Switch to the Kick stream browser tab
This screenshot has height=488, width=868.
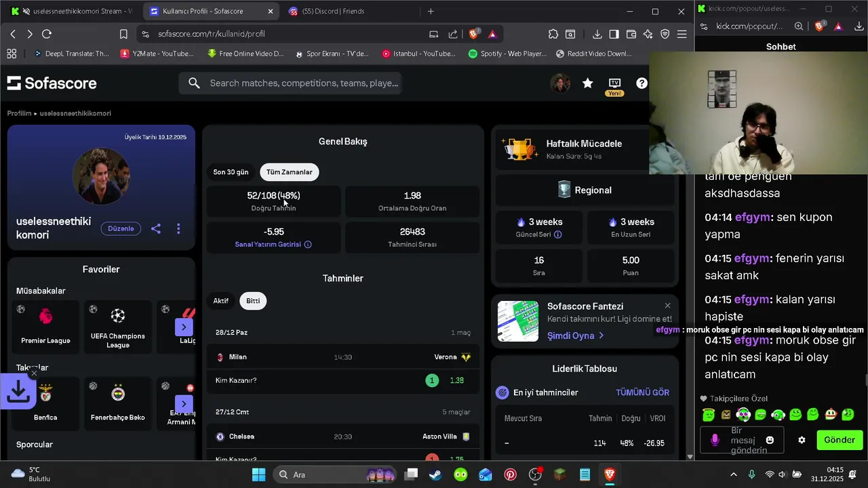[x=73, y=12]
